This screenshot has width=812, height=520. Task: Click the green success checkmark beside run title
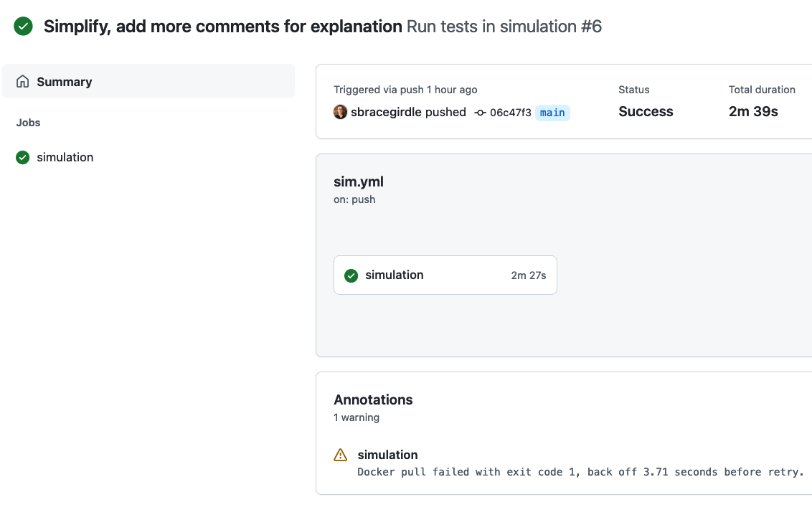tap(23, 27)
